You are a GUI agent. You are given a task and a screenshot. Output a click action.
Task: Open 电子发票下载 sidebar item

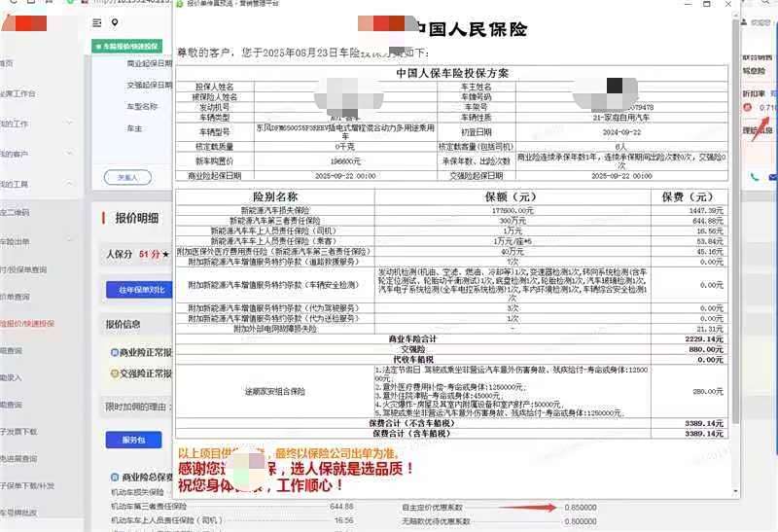coord(18,432)
